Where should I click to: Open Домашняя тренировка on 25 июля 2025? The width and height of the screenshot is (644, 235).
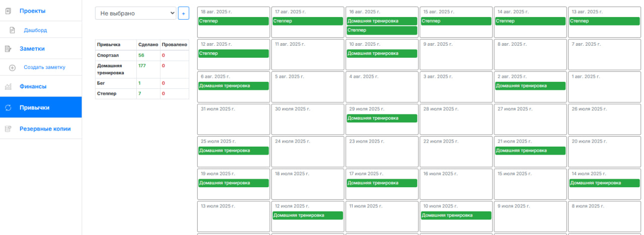point(233,151)
